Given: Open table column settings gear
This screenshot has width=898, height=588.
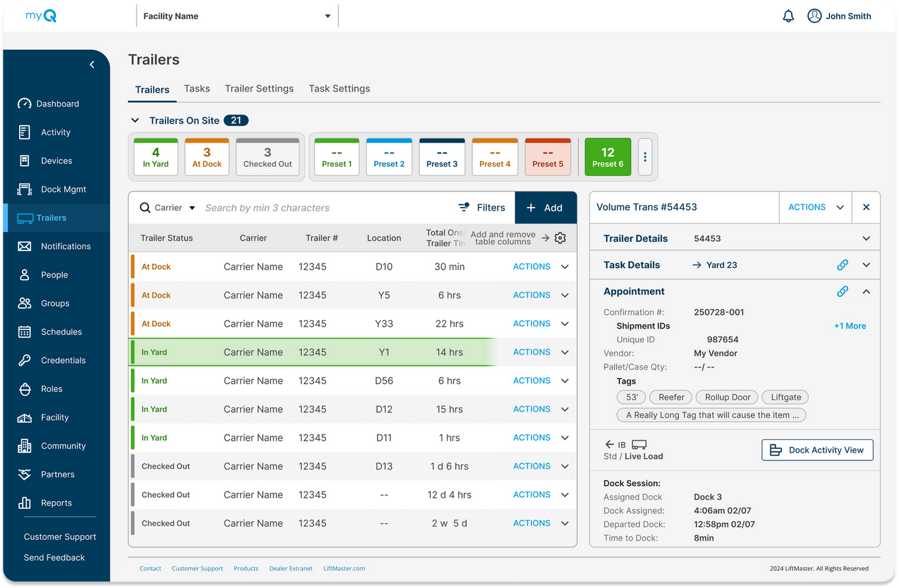Looking at the screenshot, I should 560,238.
